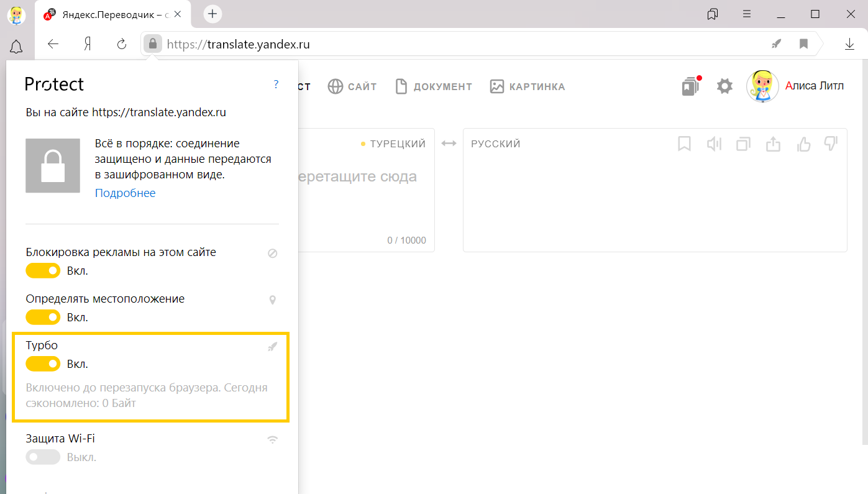
Task: Rate translation thumbs down
Action: (x=831, y=144)
